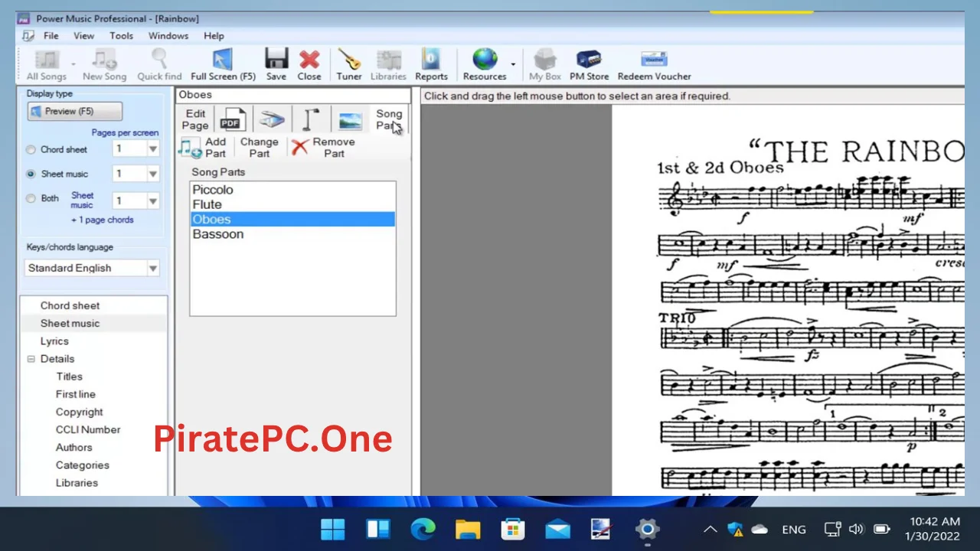Open Sheet music pages per screen dropdown
980x551 pixels.
click(152, 174)
